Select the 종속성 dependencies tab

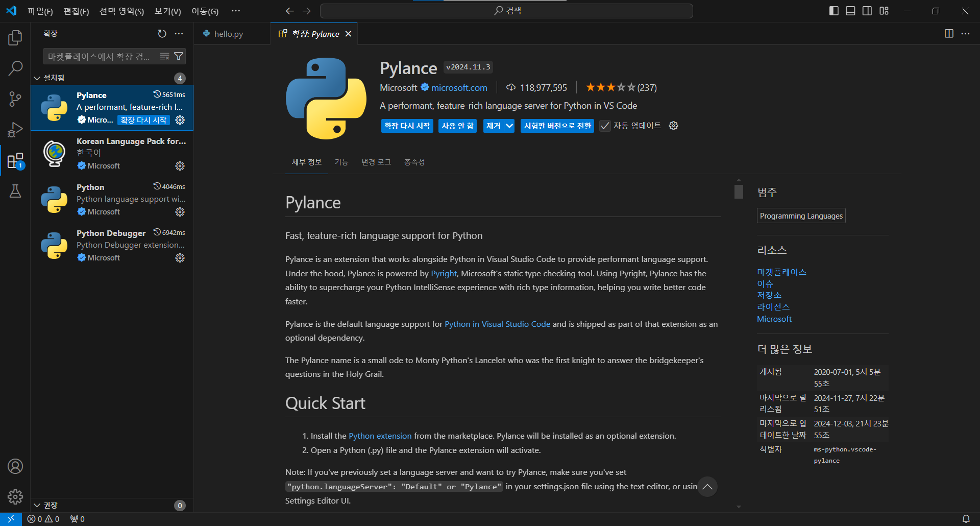point(414,162)
